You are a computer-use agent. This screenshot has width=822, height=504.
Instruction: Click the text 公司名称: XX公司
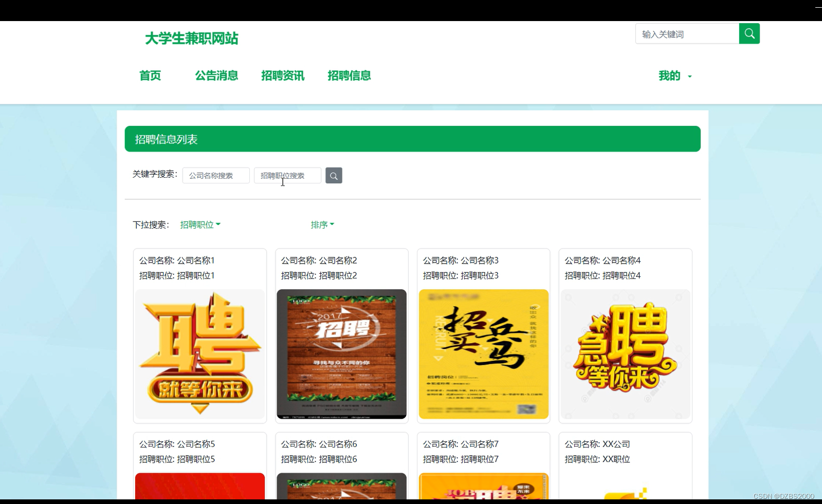pyautogui.click(x=597, y=444)
